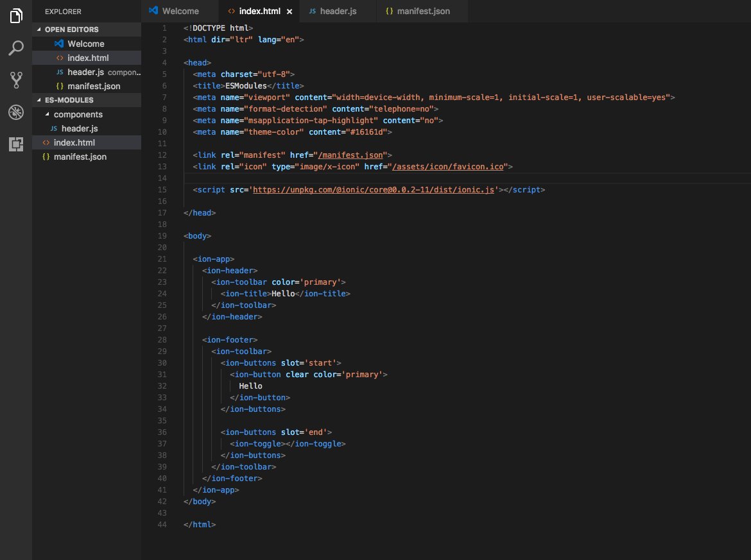Click the JS icon beside header.js in Open Editors
This screenshot has height=560, width=751.
point(60,72)
